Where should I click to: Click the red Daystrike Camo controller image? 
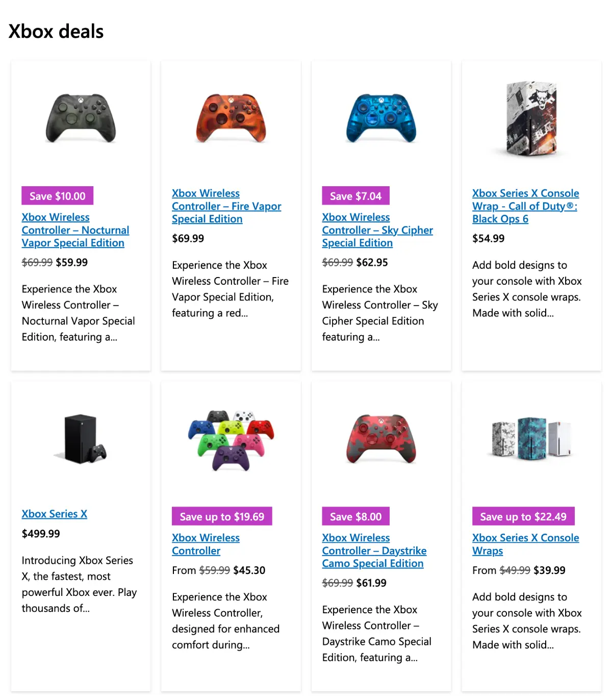tap(381, 439)
